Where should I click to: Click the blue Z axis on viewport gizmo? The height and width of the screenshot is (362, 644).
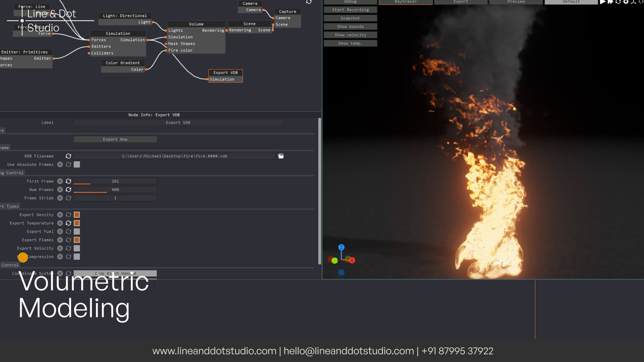pos(341,247)
